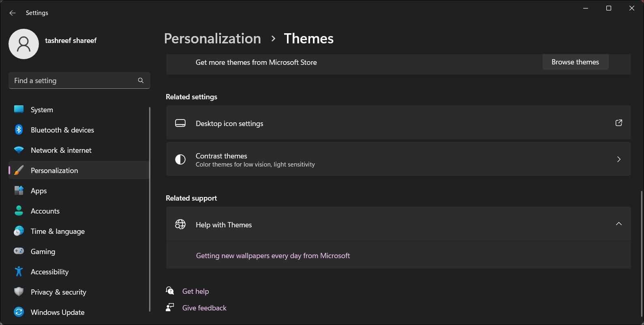
Task: Click the Network & internet Wi-Fi icon
Action: [19, 150]
